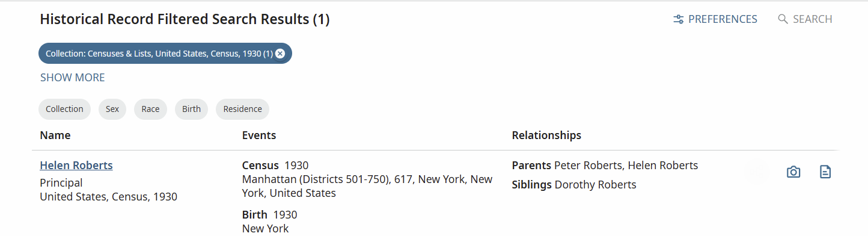The width and height of the screenshot is (868, 236).
Task: View record image using the camera icon
Action: [x=793, y=172]
